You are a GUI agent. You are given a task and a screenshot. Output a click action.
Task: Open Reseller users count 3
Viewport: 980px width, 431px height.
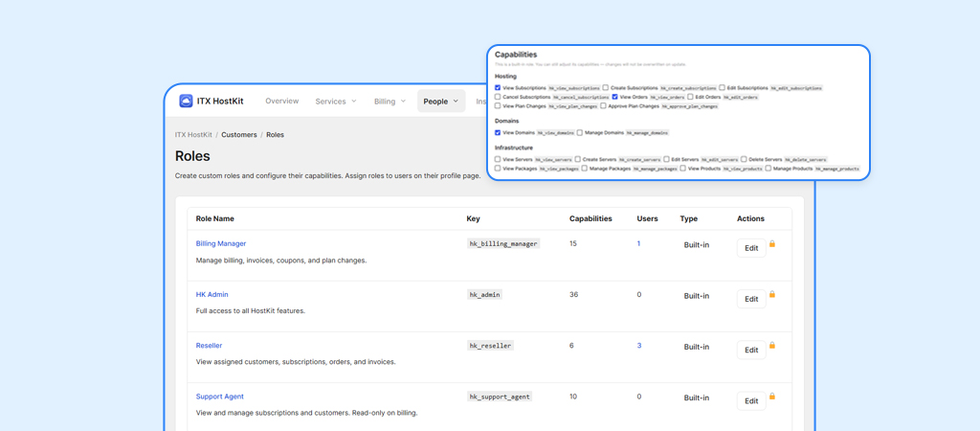pyautogui.click(x=638, y=346)
